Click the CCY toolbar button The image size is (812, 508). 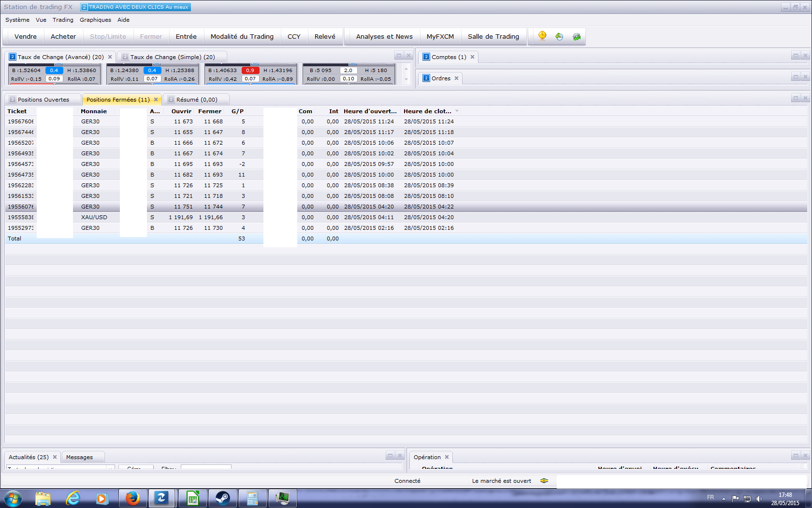294,36
